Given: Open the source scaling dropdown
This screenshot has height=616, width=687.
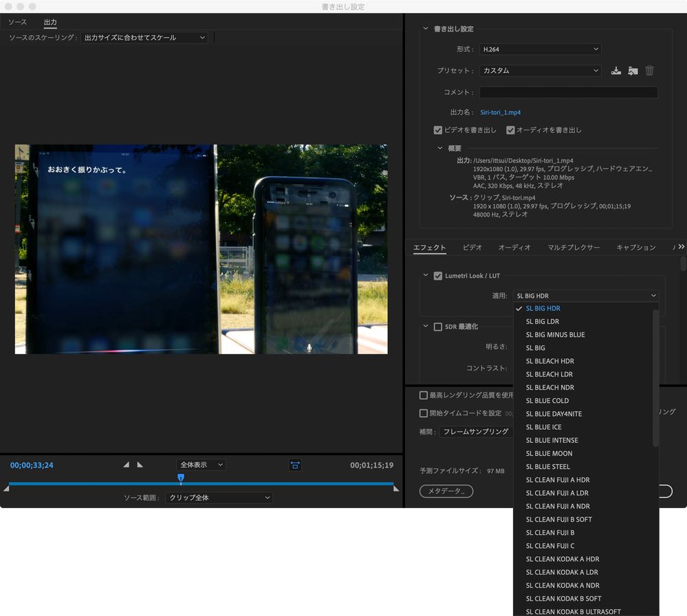Looking at the screenshot, I should pos(144,38).
